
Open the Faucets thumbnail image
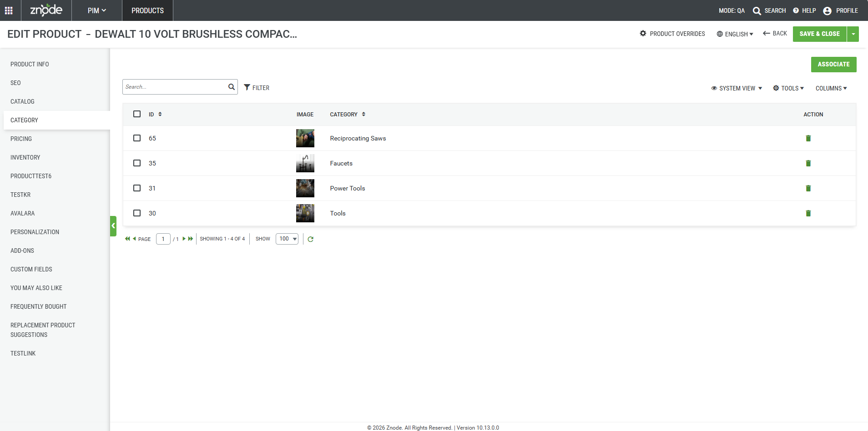click(x=305, y=163)
